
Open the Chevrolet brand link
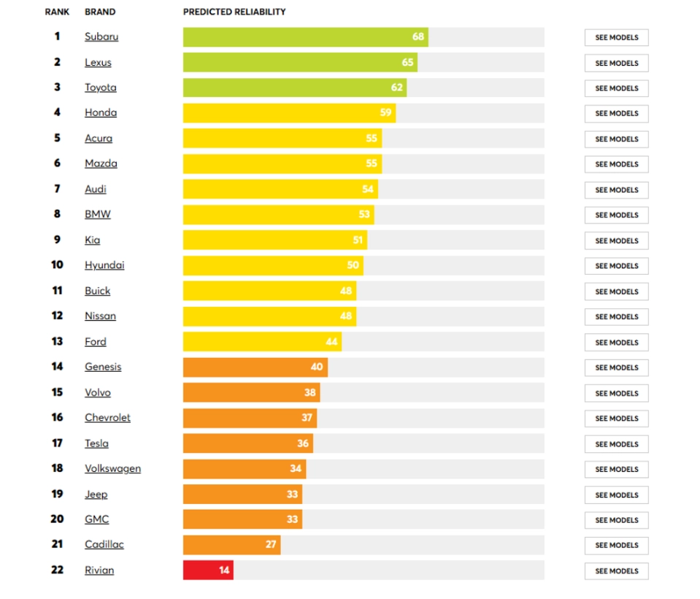click(x=107, y=418)
